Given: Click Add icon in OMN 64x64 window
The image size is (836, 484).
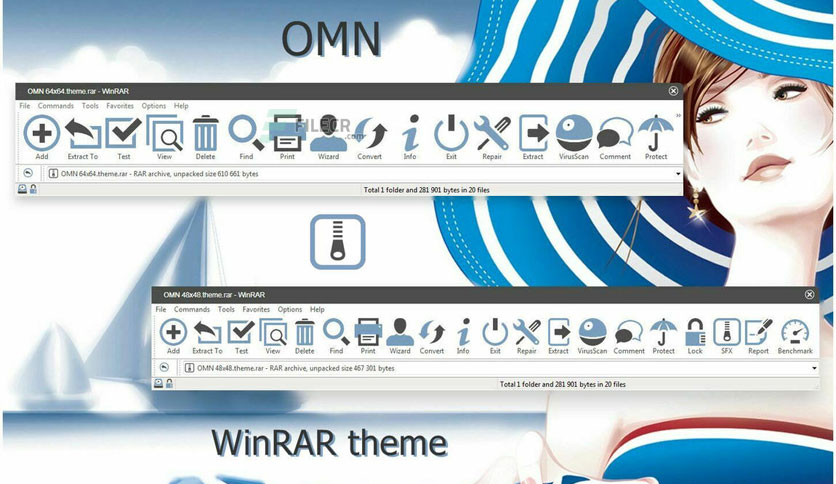Looking at the screenshot, I should [x=42, y=133].
